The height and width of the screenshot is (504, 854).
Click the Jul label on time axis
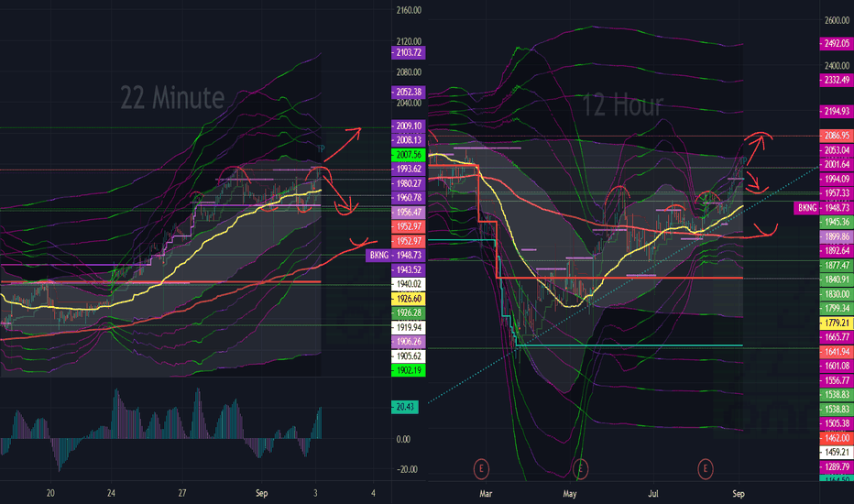point(653,494)
